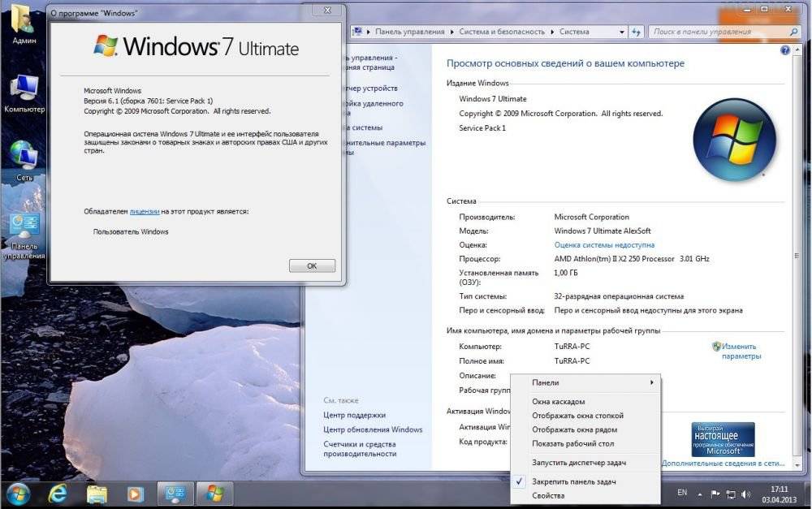Switch to About Windows taskbar button
The image size is (812, 509).
click(x=214, y=494)
